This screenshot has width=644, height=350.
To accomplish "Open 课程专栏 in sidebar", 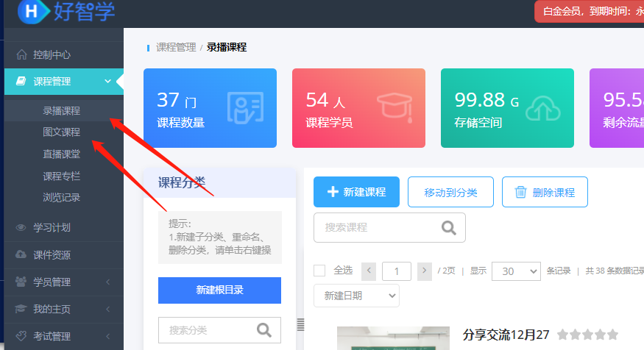I will [61, 176].
